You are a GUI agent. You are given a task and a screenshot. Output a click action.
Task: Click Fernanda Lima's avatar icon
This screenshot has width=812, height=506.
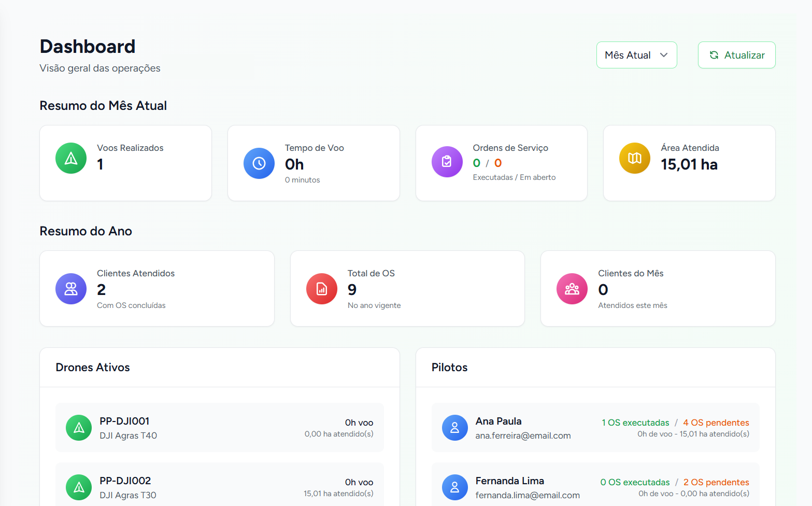point(455,487)
